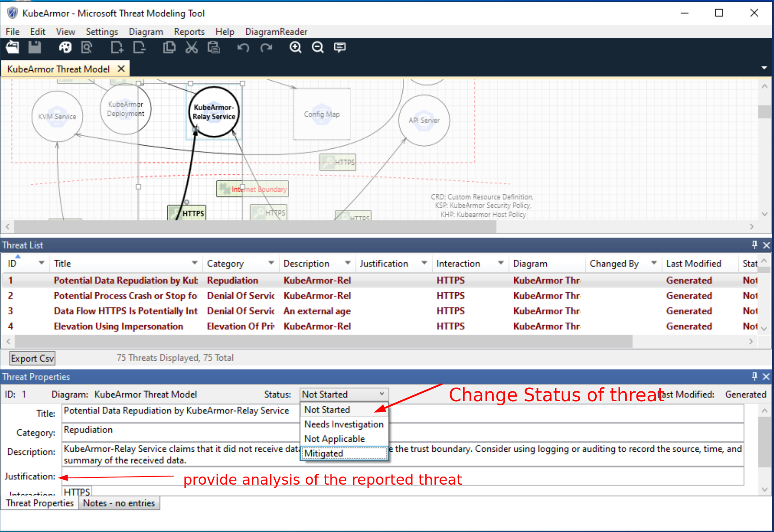Click the threat list horizontal scrollbar
The image size is (774, 532).
point(324,341)
